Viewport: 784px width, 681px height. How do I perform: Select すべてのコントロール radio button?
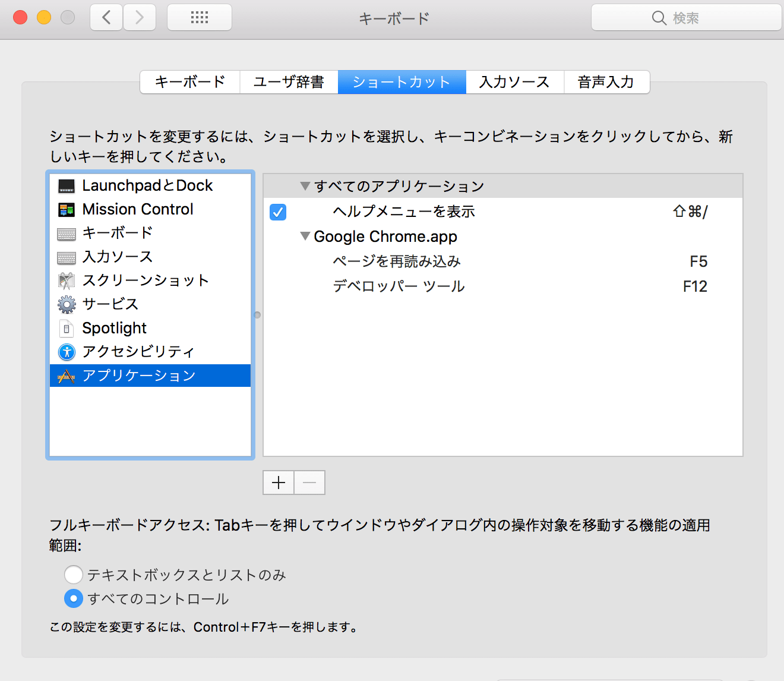[x=73, y=598]
